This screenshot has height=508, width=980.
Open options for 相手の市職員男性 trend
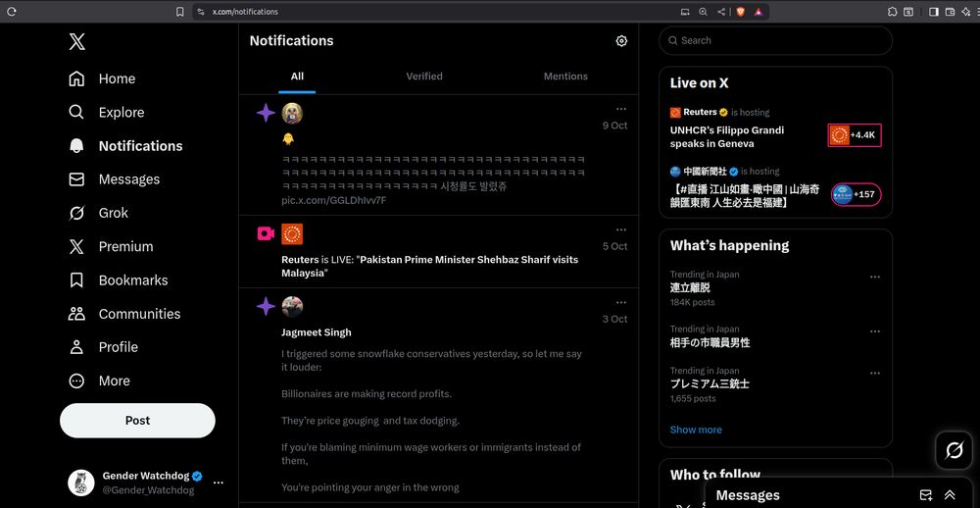[875, 330]
